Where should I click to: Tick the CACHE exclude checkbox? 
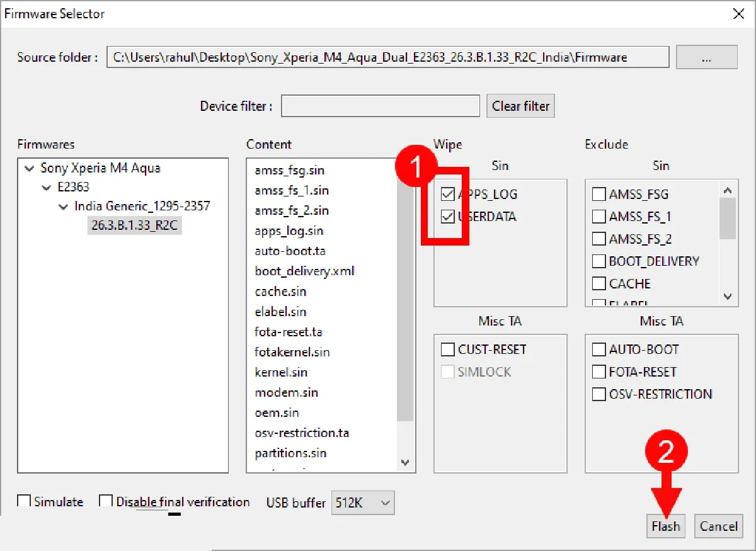599,283
